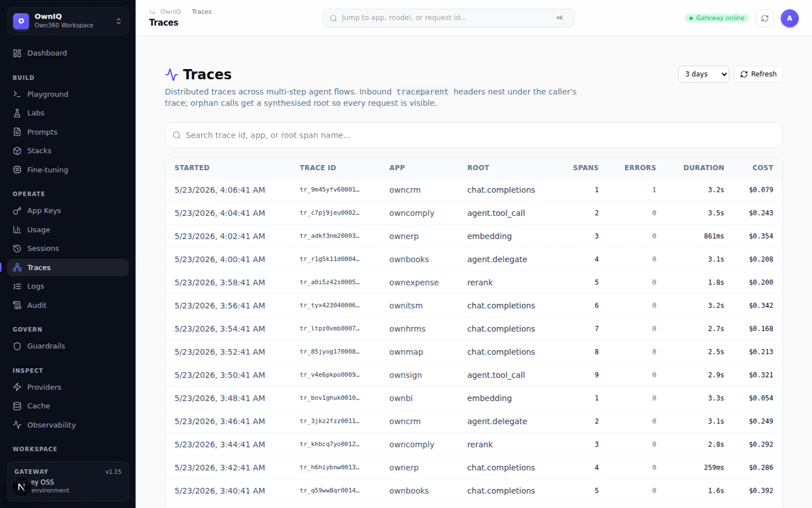
Task: Focus the jump to app search box
Action: 448,18
